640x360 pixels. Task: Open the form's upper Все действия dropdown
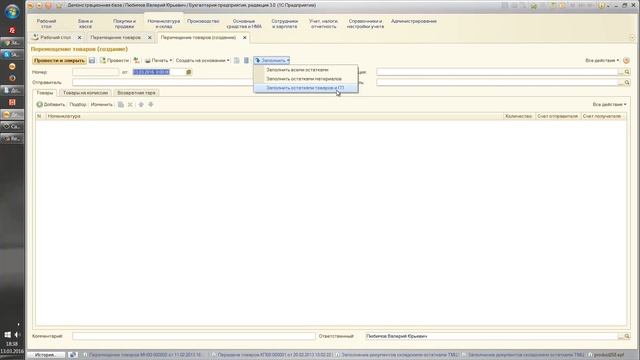click(x=602, y=60)
